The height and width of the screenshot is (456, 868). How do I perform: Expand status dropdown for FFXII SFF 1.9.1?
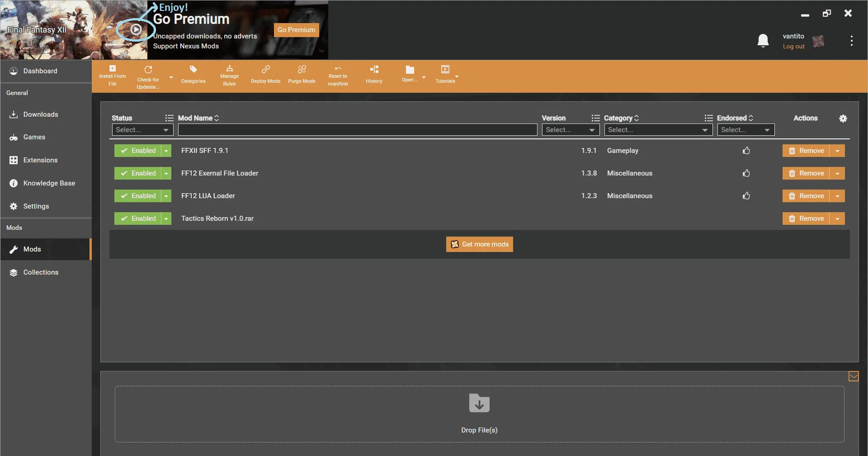point(166,151)
